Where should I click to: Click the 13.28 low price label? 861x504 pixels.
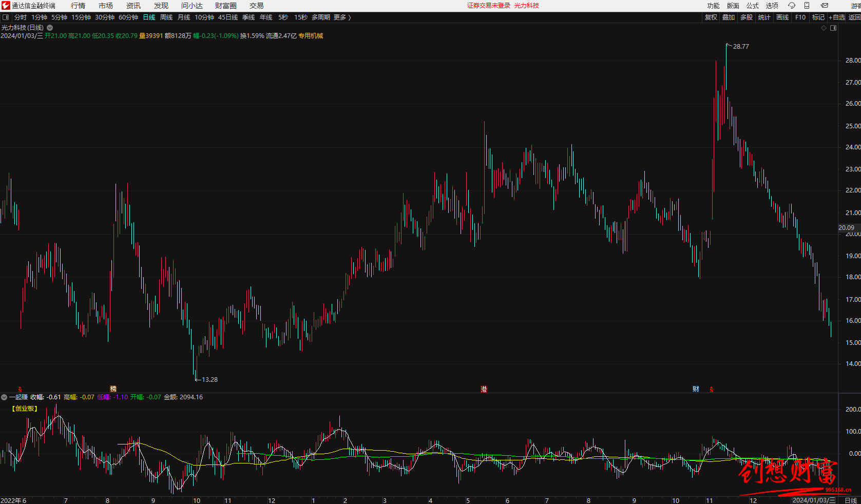209,380
